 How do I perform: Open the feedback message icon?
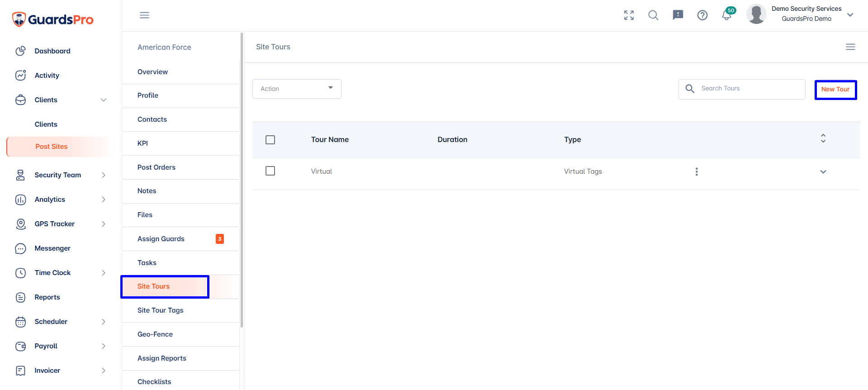click(678, 15)
